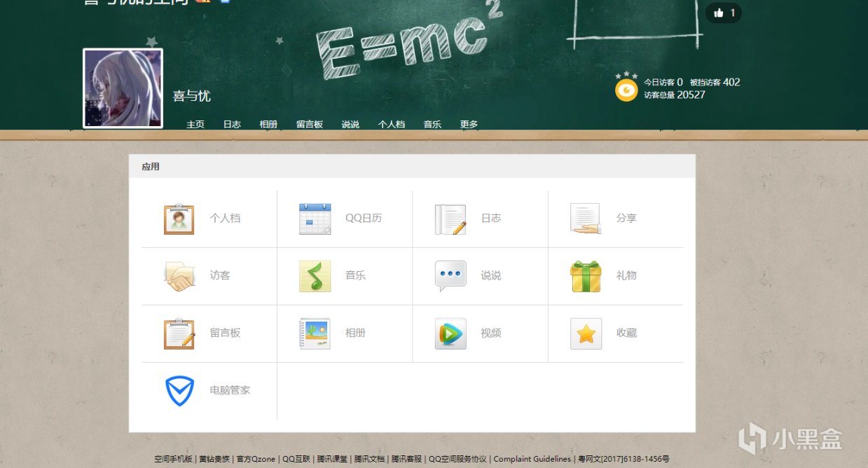Click the 今日访客 count
This screenshot has height=468, width=868.
[x=663, y=82]
